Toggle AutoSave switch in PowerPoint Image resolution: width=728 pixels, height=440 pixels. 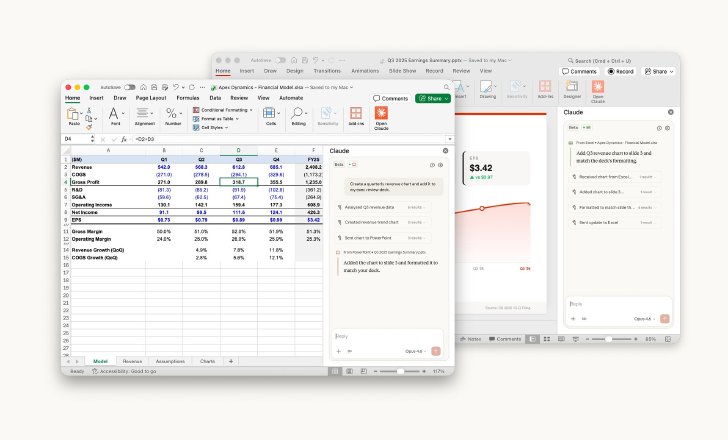point(280,60)
